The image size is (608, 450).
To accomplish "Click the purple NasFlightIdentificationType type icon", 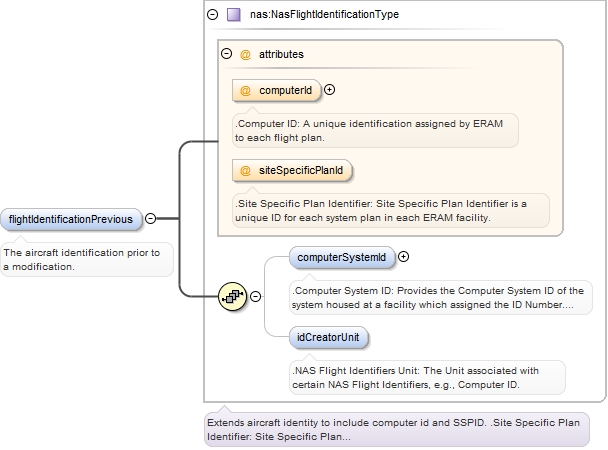I will click(x=233, y=15).
